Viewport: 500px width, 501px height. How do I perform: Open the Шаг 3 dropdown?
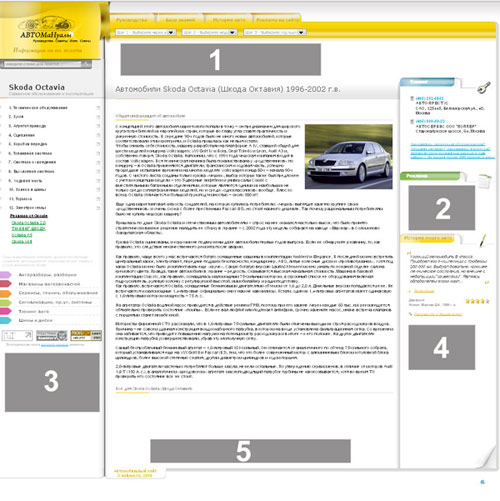(x=275, y=32)
